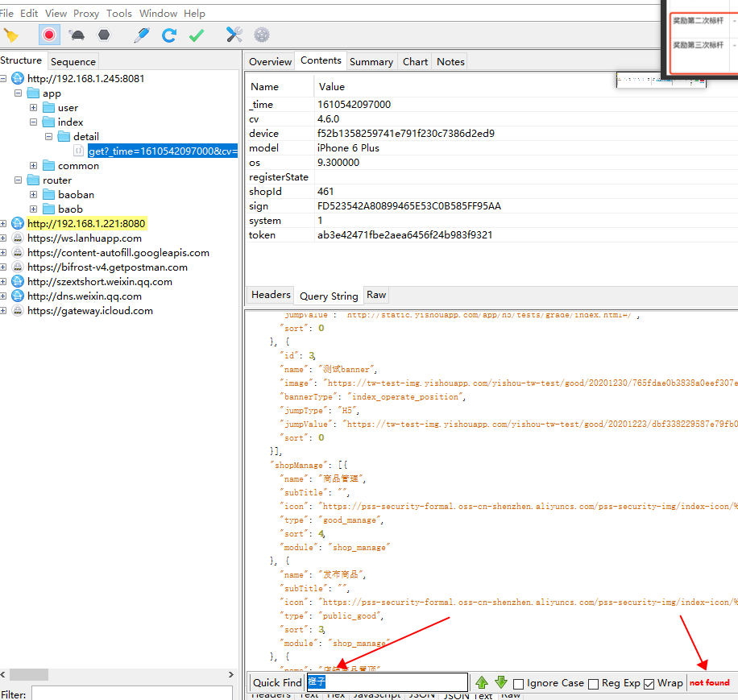This screenshot has width=738, height=700.
Task: Enable the Ignore Case checkbox
Action: (518, 684)
